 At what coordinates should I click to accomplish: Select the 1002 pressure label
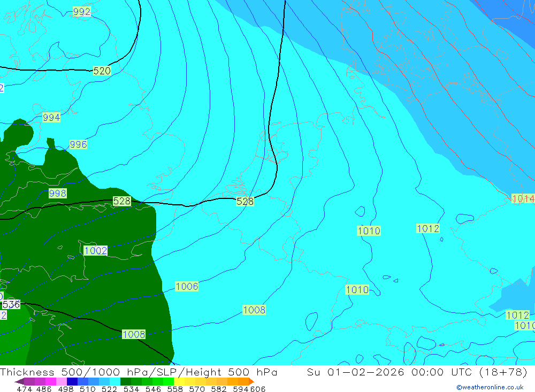(x=96, y=251)
